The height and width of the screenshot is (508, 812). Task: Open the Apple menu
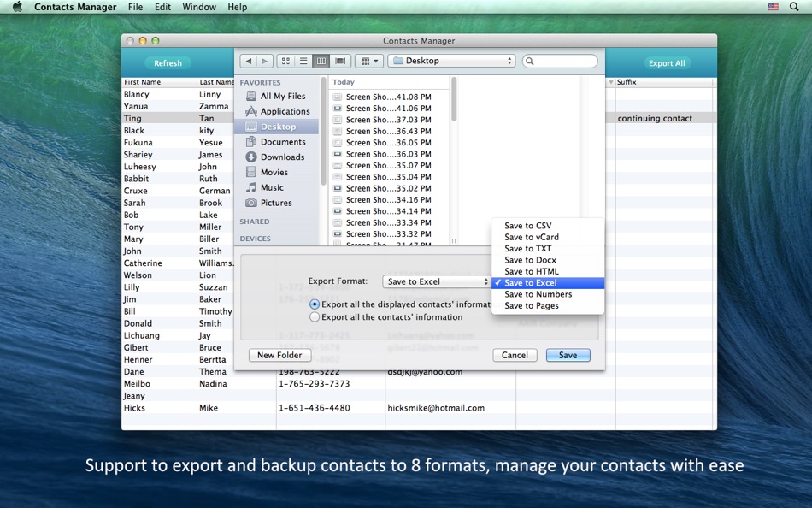17,7
